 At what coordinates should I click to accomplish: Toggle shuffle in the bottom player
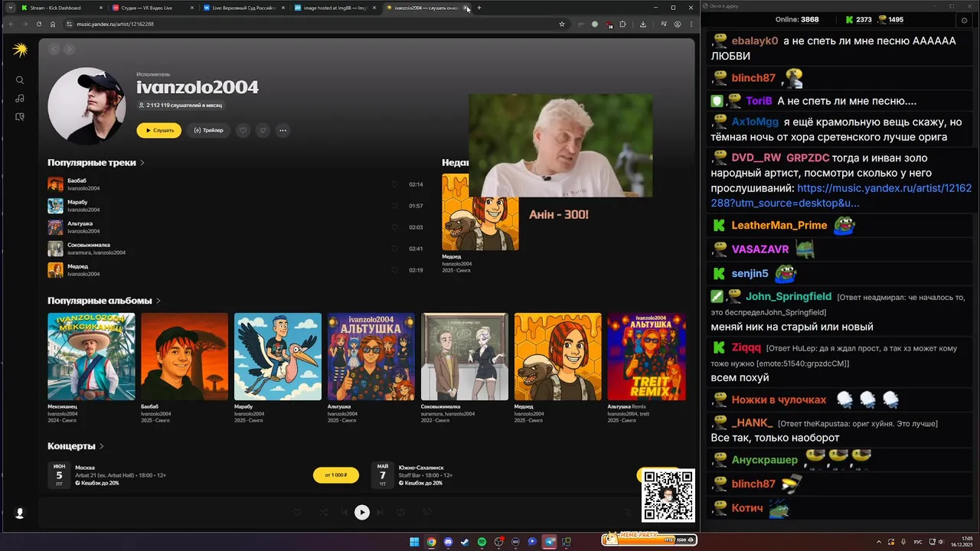(324, 513)
